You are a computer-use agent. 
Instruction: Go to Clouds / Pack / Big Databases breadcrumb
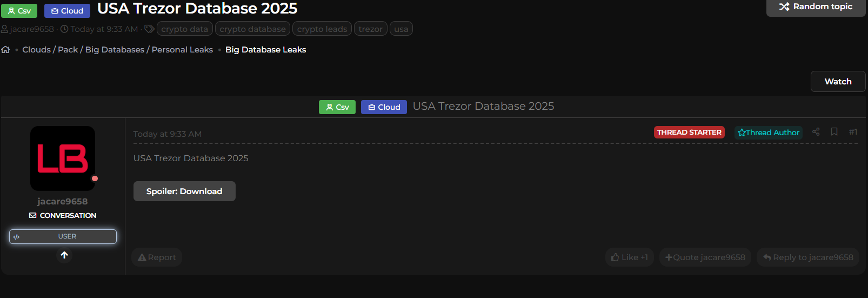point(117,50)
